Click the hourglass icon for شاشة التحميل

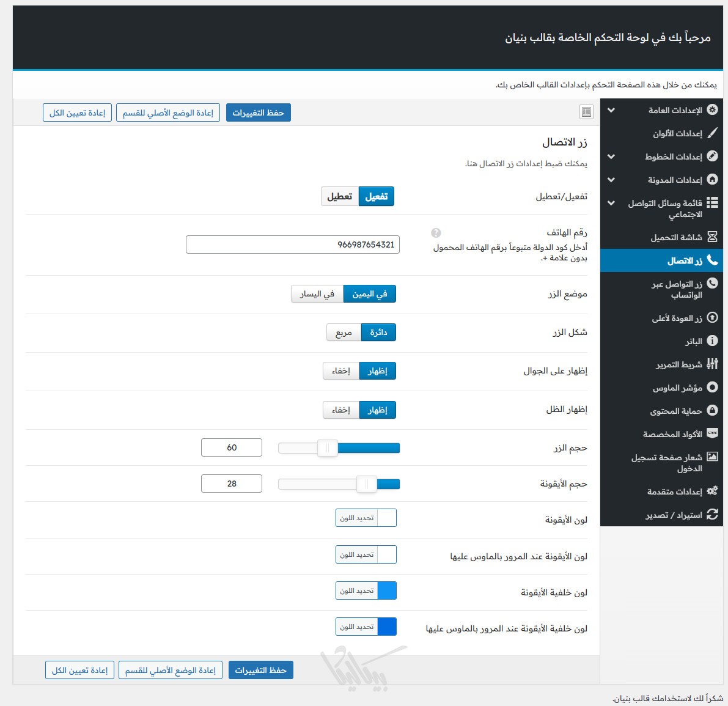coord(712,237)
